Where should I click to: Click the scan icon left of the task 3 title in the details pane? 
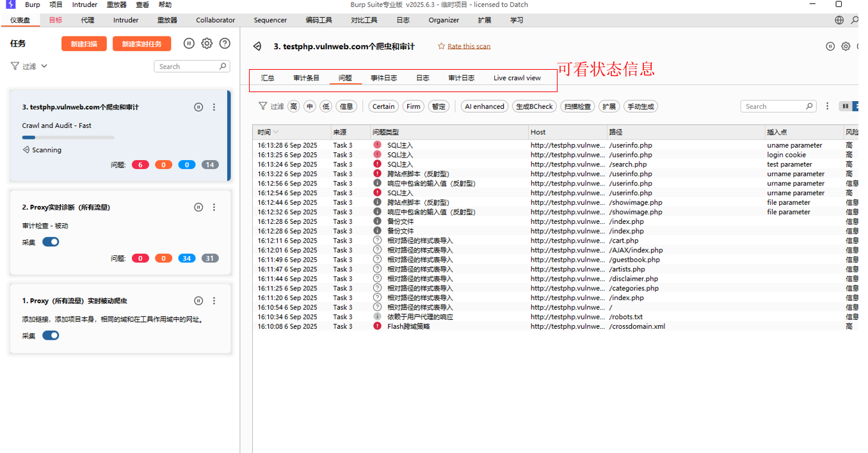pos(257,46)
